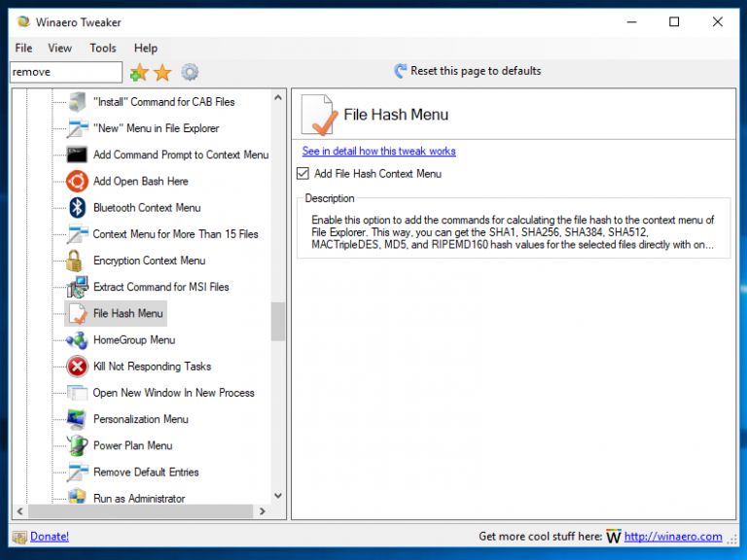Image resolution: width=747 pixels, height=560 pixels.
Task: Select Bluetooth Context Menu entry
Action: (x=147, y=208)
